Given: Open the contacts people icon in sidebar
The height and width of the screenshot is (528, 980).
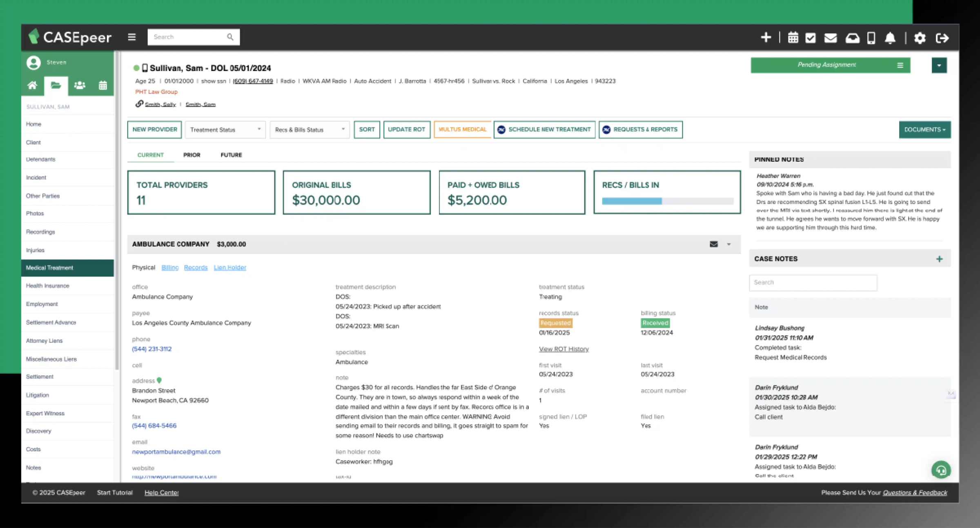Looking at the screenshot, I should point(80,85).
